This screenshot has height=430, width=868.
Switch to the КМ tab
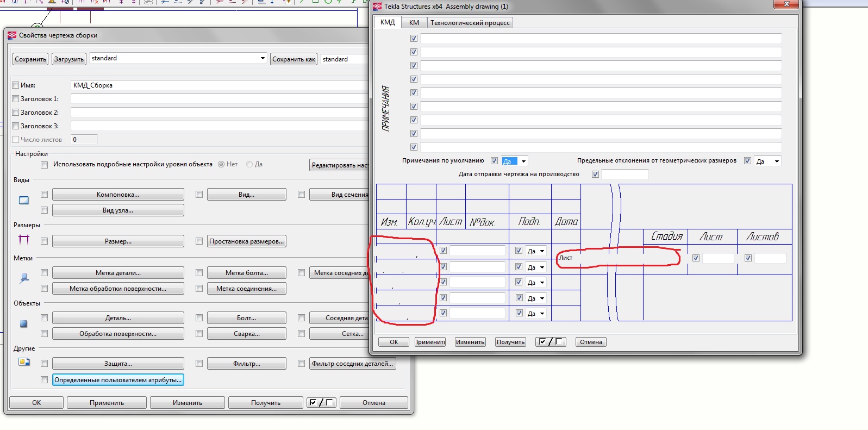click(x=414, y=23)
